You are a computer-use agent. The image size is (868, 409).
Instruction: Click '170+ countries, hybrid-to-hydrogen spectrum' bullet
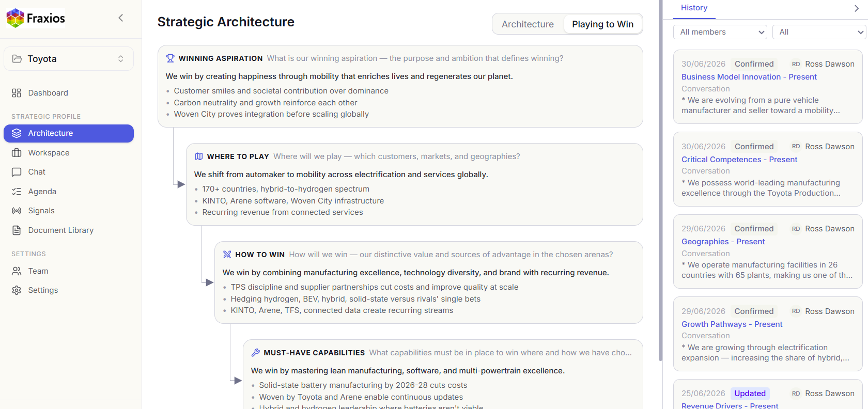click(x=286, y=189)
